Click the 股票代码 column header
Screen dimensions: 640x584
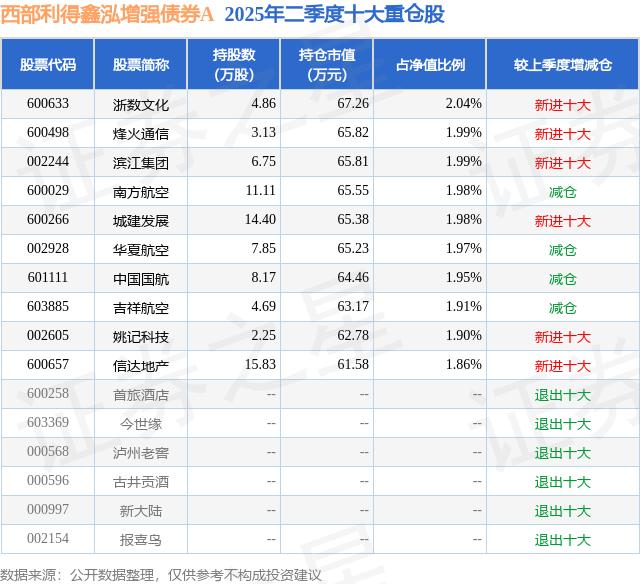point(48,65)
